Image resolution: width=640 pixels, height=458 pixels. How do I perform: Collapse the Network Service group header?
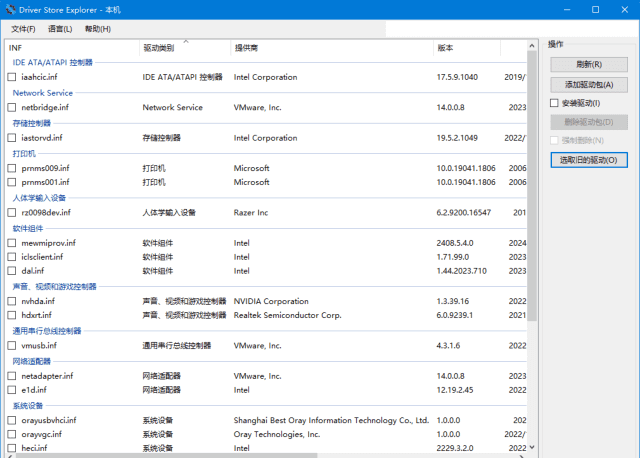(x=42, y=93)
